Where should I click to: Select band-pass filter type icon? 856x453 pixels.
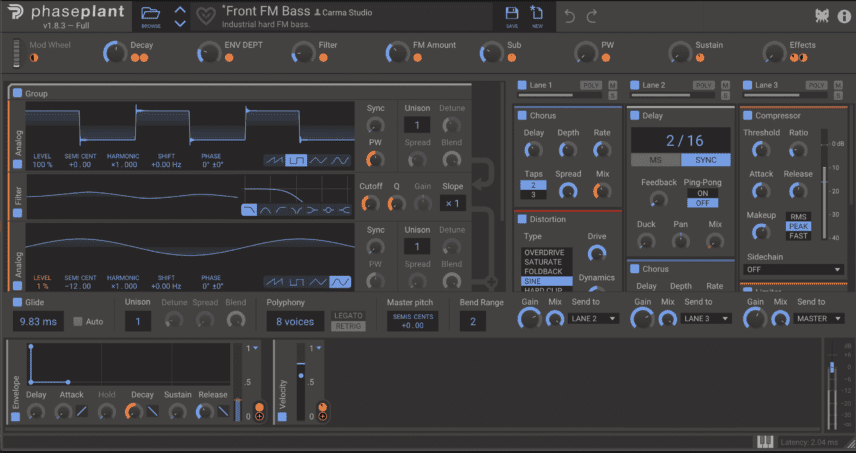click(265, 210)
